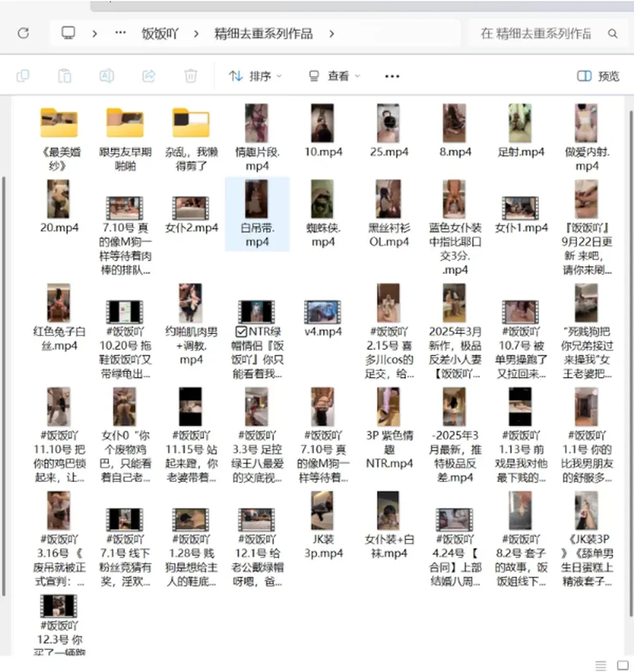Open the 排序 sort dropdown
This screenshot has width=634, height=672.
tap(256, 77)
